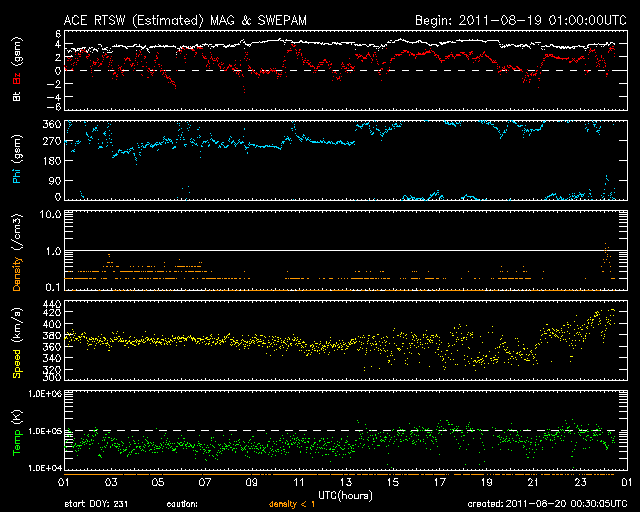
Task: Click the 'start DOY: 231' label
Action: point(96,504)
